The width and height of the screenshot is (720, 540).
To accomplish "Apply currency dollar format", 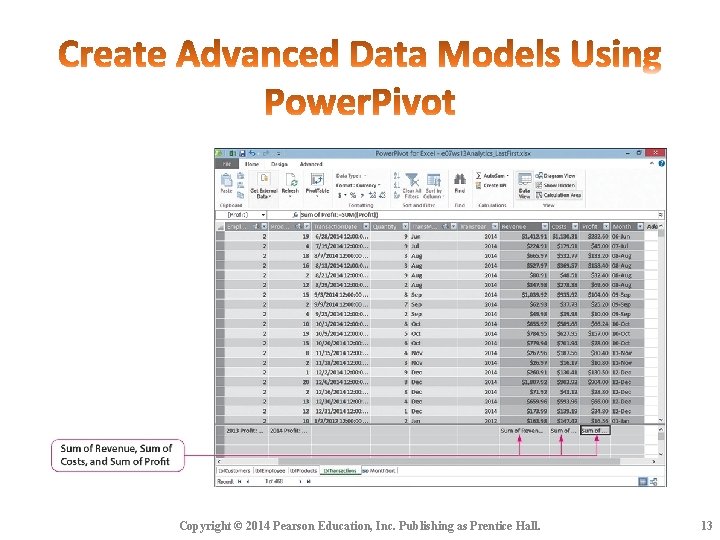I will point(340,195).
